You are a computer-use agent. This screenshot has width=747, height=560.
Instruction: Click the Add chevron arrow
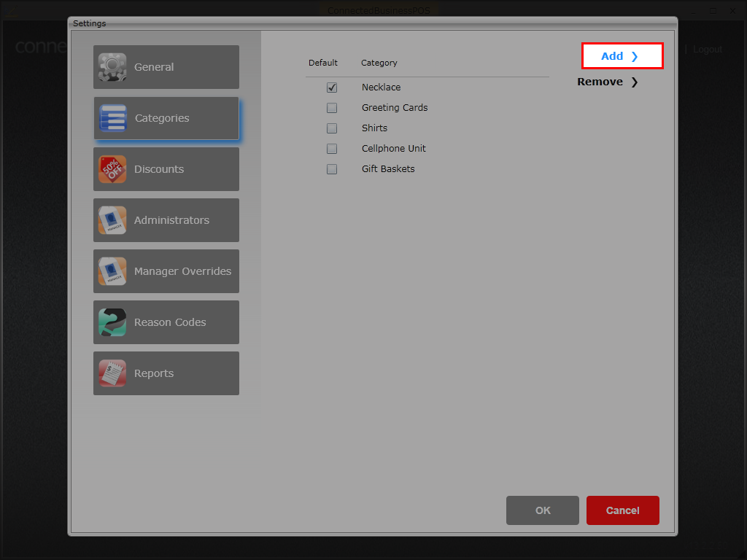click(x=635, y=56)
